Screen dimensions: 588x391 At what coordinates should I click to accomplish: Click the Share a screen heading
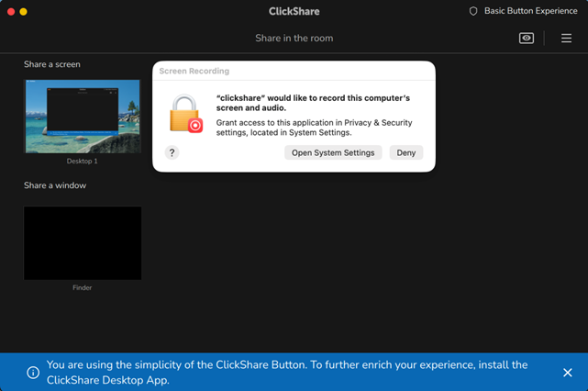pos(52,64)
